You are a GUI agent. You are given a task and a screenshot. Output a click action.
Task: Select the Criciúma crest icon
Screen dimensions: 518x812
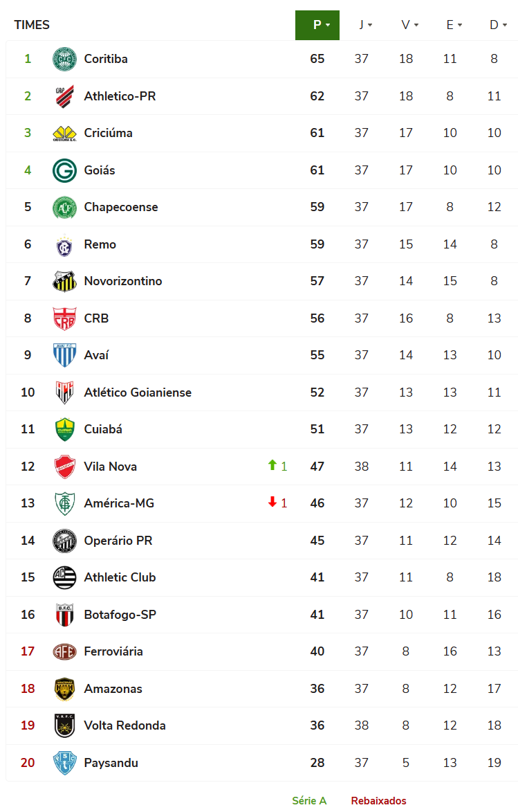tap(64, 133)
